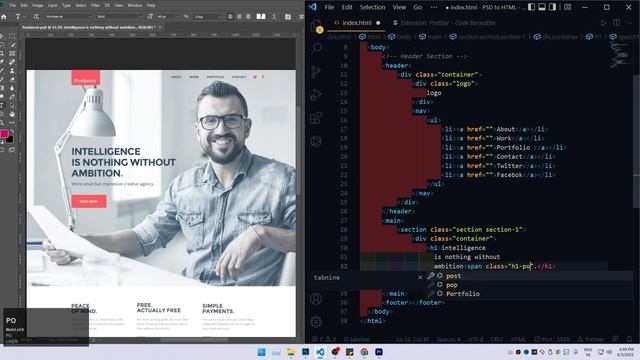Screen dimensions: 640x360
Task: Click Ln 32, Col 47 in status bar
Action: pyautogui.click(x=412, y=339)
